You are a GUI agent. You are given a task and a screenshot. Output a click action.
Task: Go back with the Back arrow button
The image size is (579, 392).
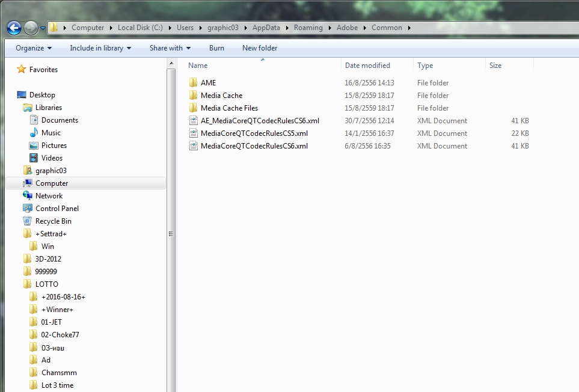tap(14, 28)
